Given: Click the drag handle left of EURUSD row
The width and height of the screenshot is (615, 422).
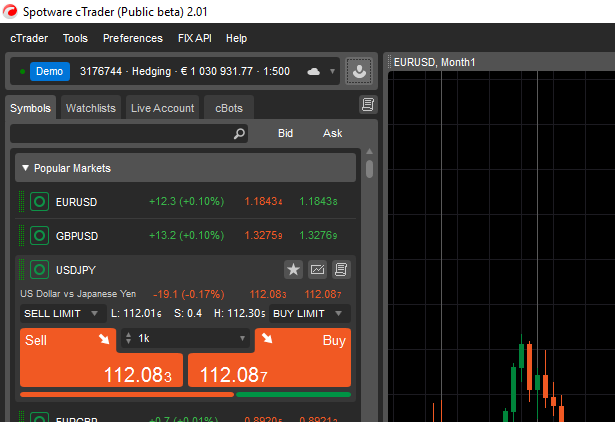Looking at the screenshot, I should [22, 202].
